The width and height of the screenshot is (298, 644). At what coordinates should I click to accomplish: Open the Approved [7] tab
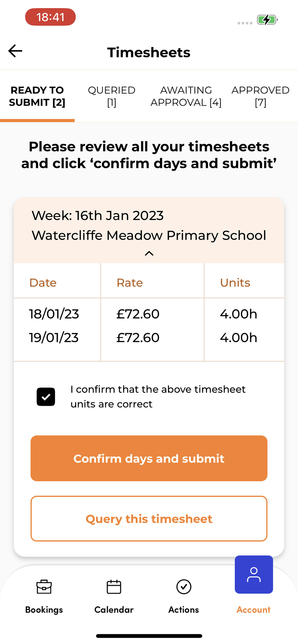[260, 96]
